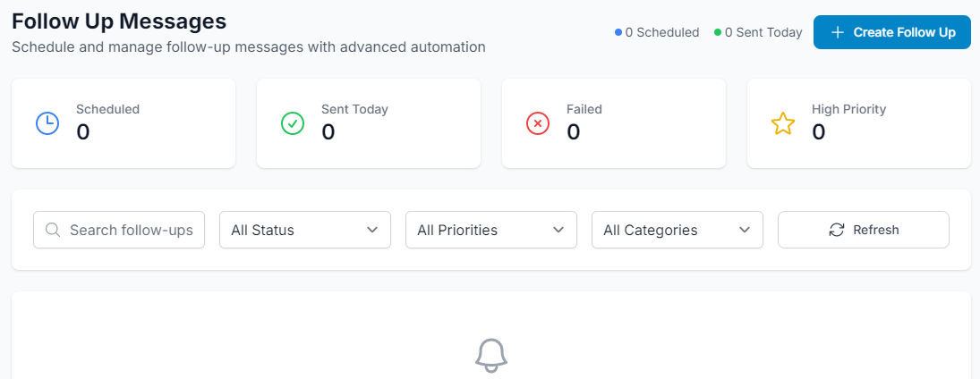Screen dimensions: 980x379
Task: Expand the All Priorities filter
Action: tap(490, 230)
